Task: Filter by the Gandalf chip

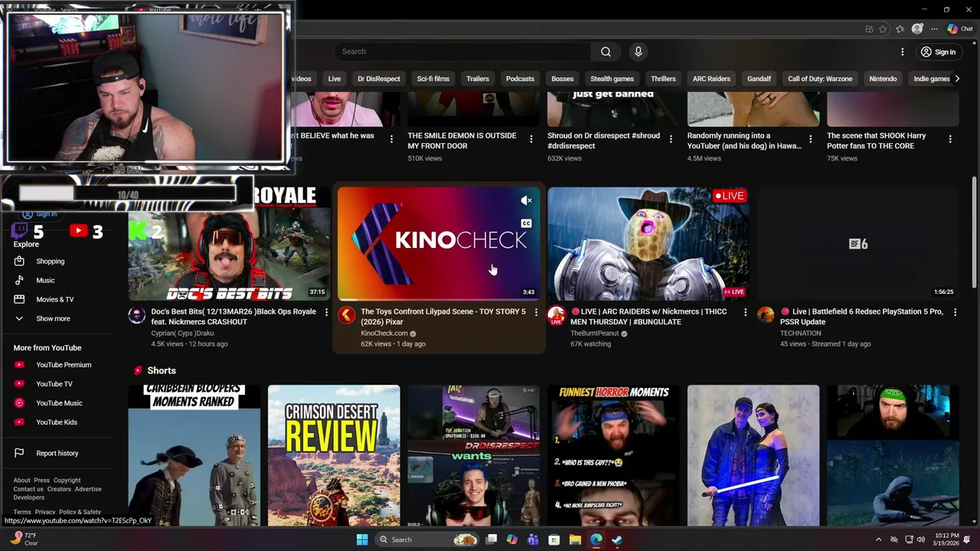Action: [759, 79]
